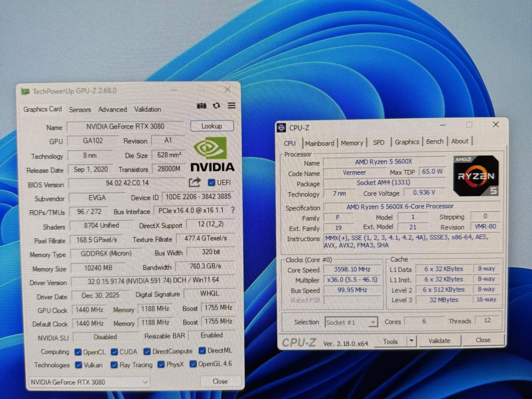Minimize the CPU-Z window

pos(443,125)
